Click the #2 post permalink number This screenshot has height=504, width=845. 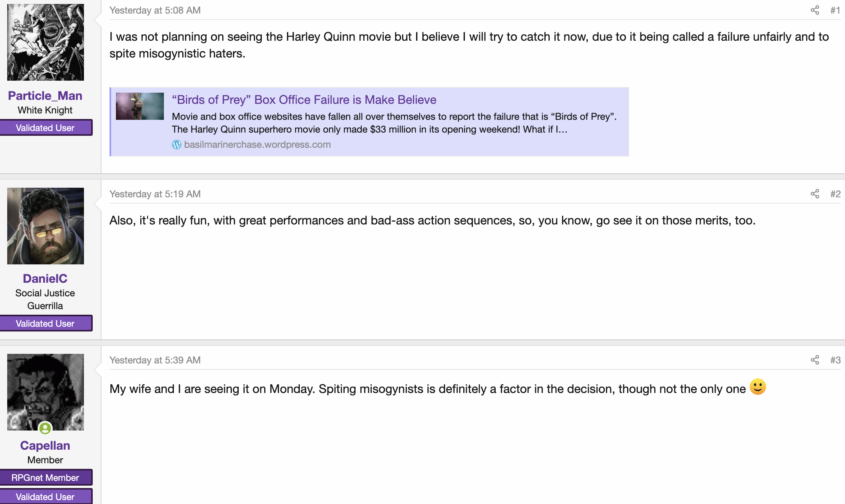pos(835,194)
